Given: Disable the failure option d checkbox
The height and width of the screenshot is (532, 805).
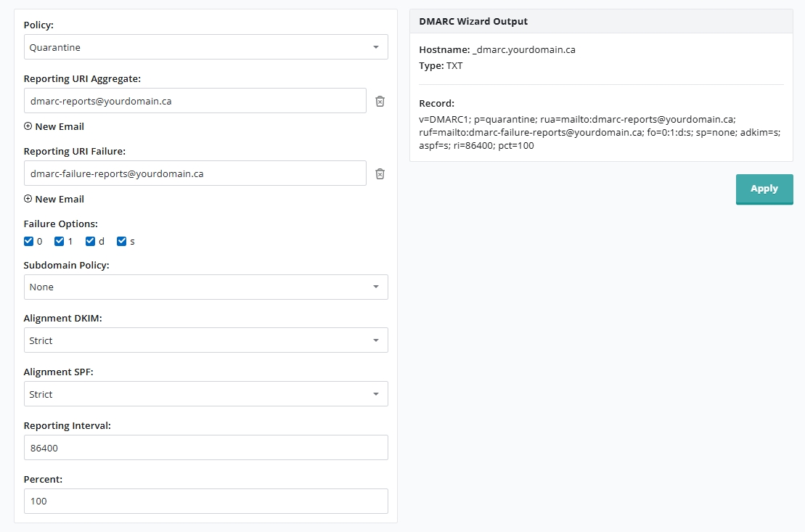Looking at the screenshot, I should click(91, 241).
